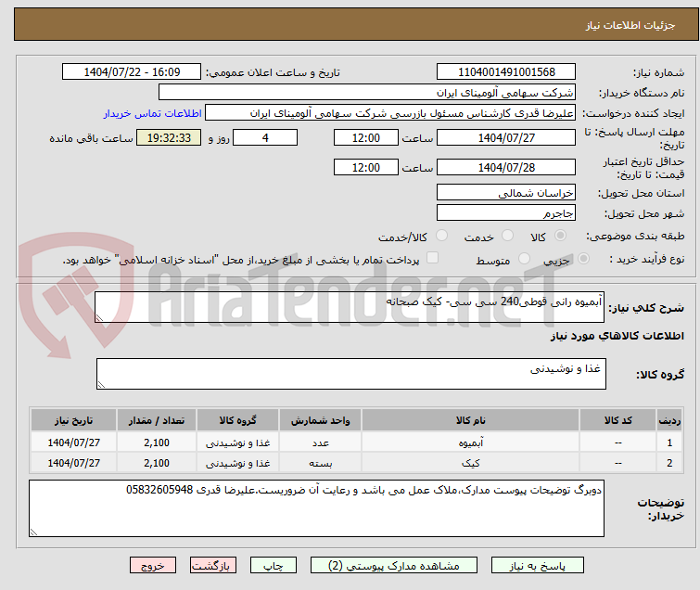Click the 'تعداد / مقدار' column header

point(157,420)
